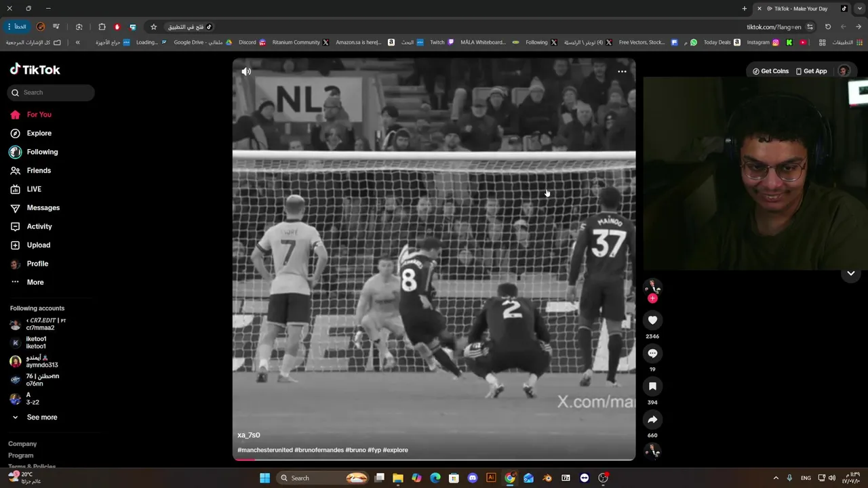Open the Windows Start menu
Screen dimensions: 868x488
coord(265,478)
